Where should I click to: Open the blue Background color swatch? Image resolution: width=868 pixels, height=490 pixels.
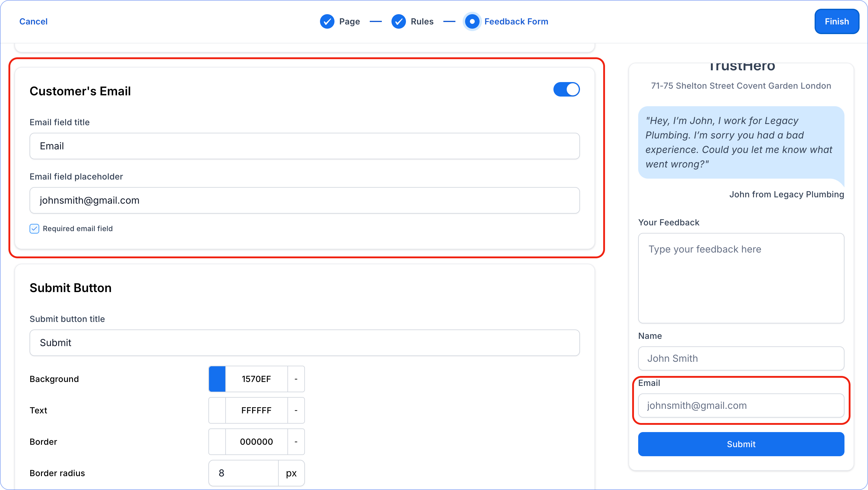[217, 379]
